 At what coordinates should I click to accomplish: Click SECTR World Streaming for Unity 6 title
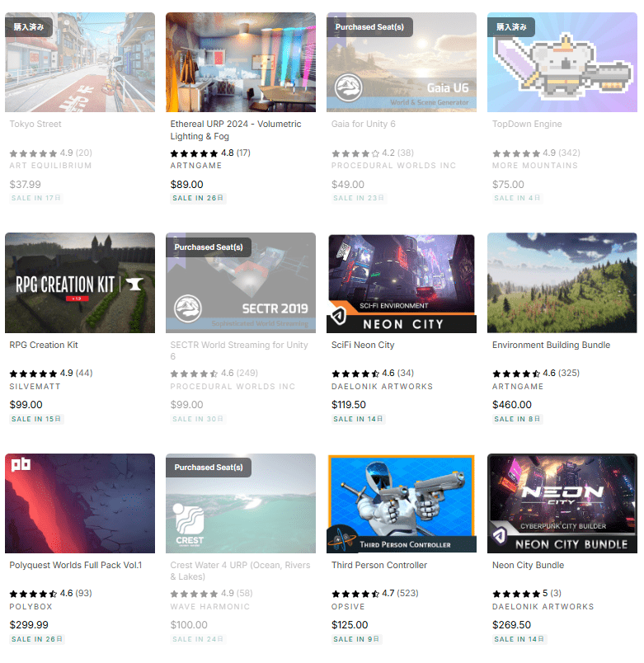pyautogui.click(x=239, y=350)
